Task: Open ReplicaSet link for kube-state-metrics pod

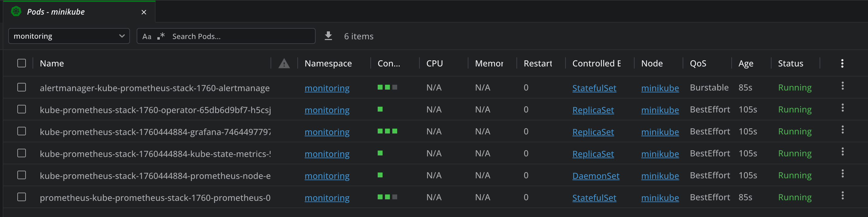Action: (593, 154)
